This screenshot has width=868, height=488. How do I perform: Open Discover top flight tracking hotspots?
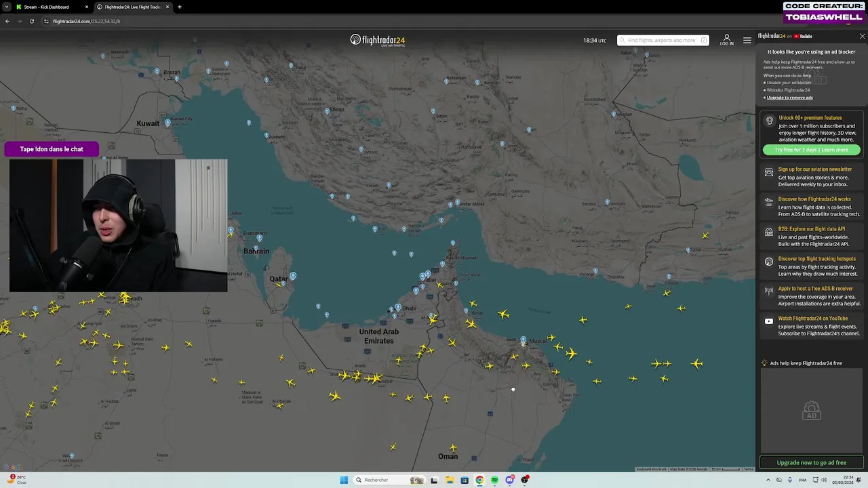[x=816, y=259]
